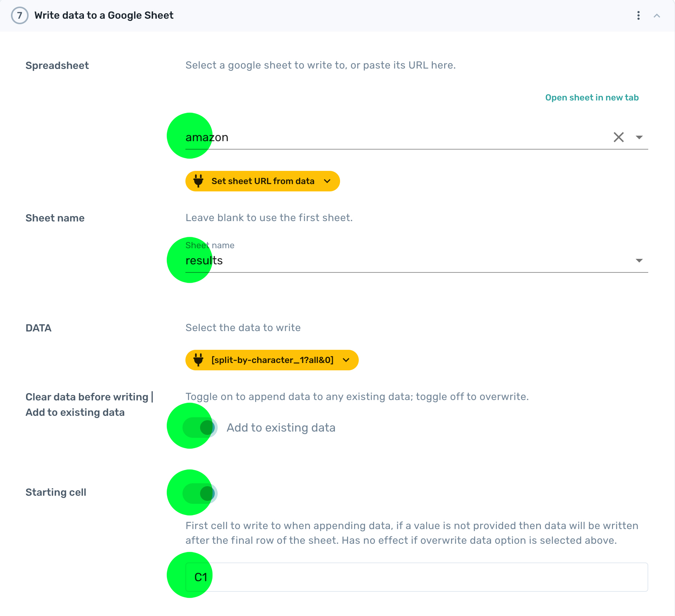Click the Write data to a Google Sheet title
The height and width of the screenshot is (616, 675).
[104, 15]
